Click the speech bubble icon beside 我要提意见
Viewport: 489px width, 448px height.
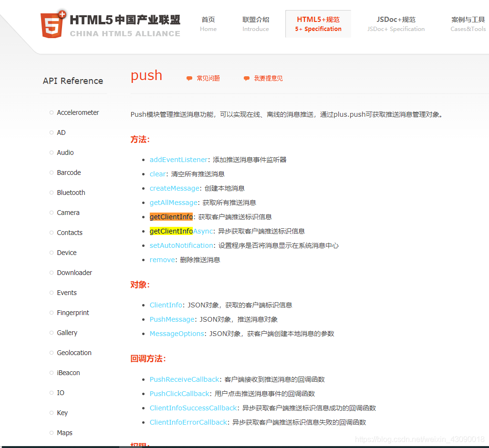point(246,78)
